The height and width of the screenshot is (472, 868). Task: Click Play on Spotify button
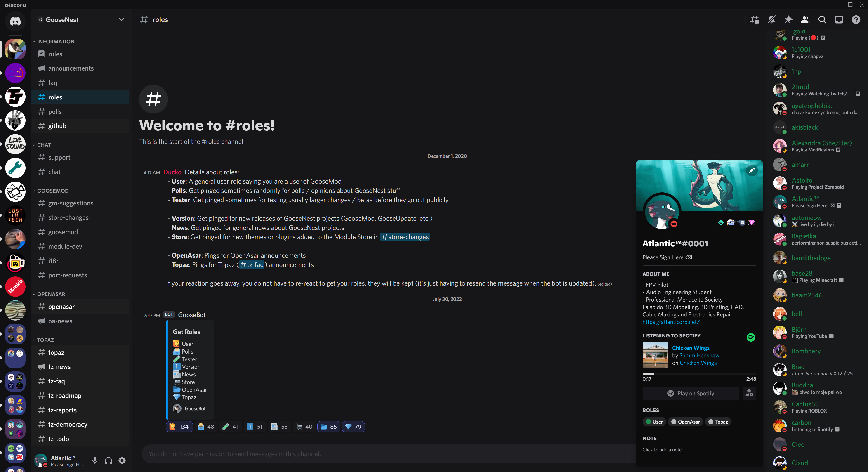tap(690, 393)
